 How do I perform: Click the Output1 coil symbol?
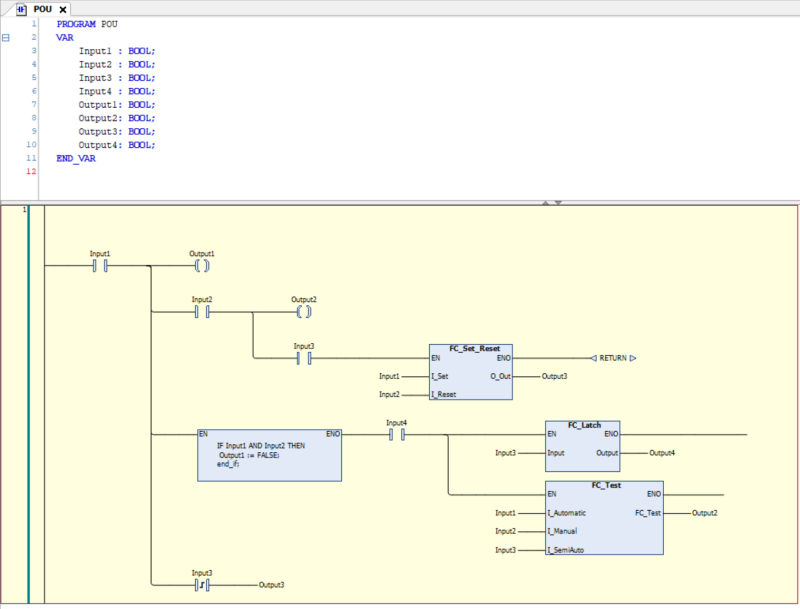[201, 266]
